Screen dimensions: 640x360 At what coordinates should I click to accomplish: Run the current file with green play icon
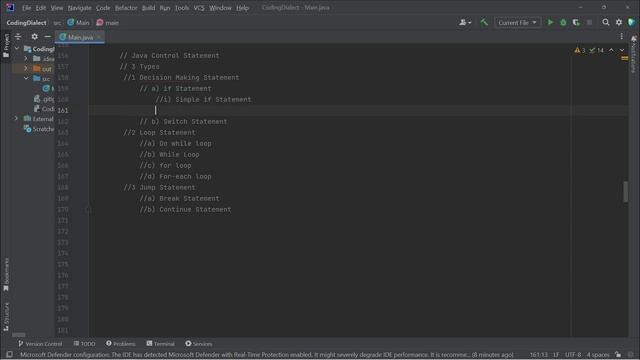[x=550, y=22]
